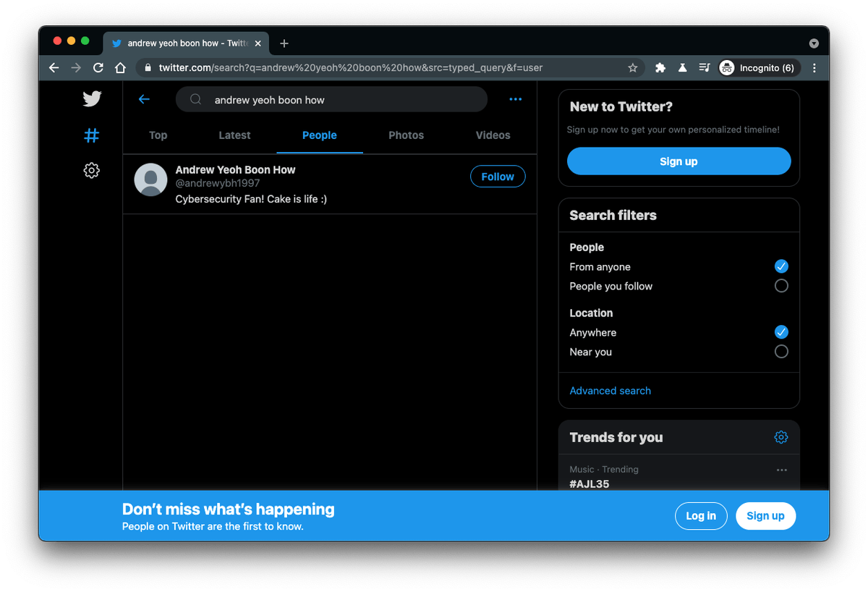Screen dimensions: 868x592
Task: Click Sign up in New to Twitter panel
Action: tap(678, 161)
